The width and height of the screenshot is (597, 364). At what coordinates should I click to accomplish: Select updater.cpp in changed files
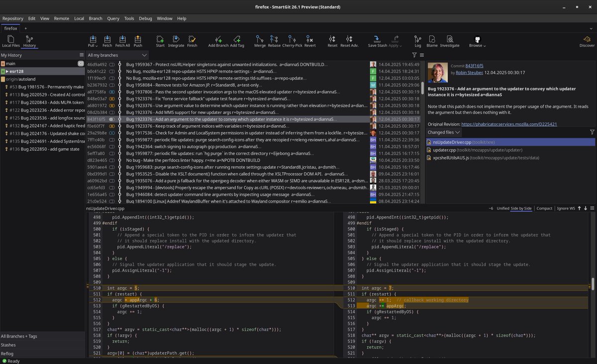(x=510, y=150)
